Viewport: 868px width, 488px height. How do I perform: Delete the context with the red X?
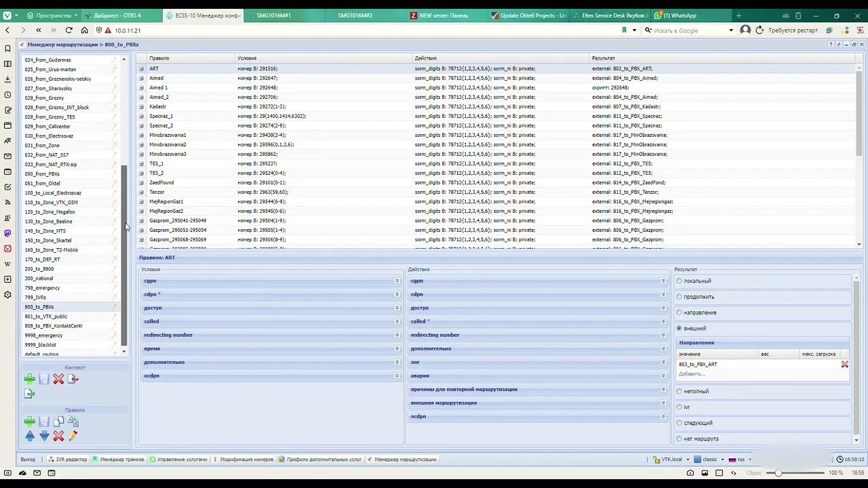coord(59,379)
